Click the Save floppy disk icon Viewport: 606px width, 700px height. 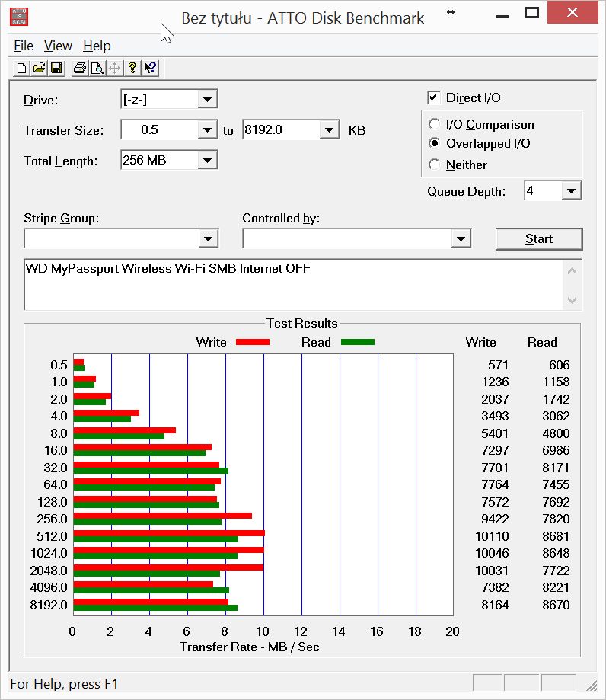pos(56,68)
